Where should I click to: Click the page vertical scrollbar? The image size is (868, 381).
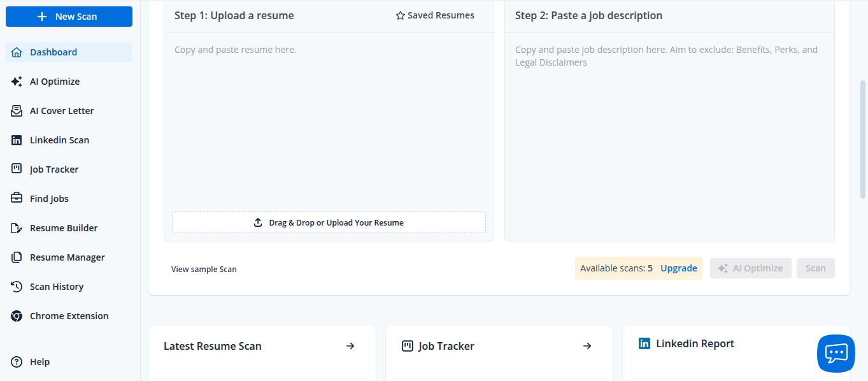click(x=864, y=140)
